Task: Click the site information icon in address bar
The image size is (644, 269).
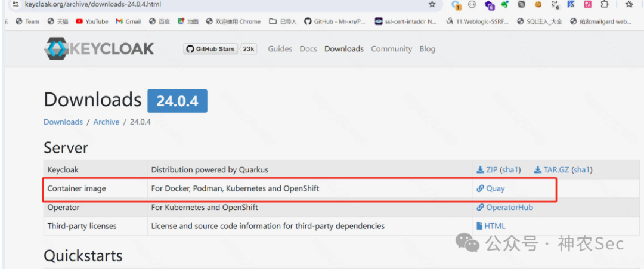Action: (16, 4)
